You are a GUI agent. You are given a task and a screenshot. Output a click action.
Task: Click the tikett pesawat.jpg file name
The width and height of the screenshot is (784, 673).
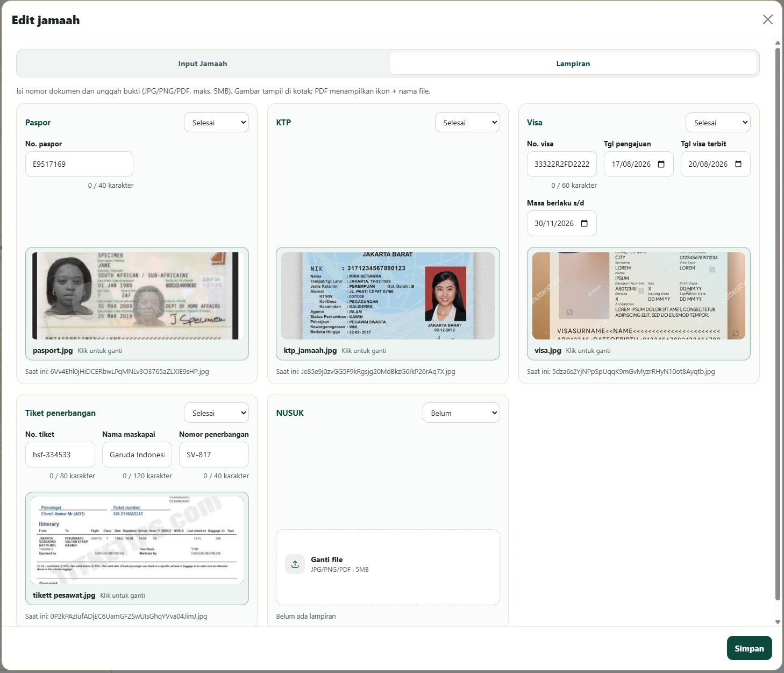click(64, 596)
